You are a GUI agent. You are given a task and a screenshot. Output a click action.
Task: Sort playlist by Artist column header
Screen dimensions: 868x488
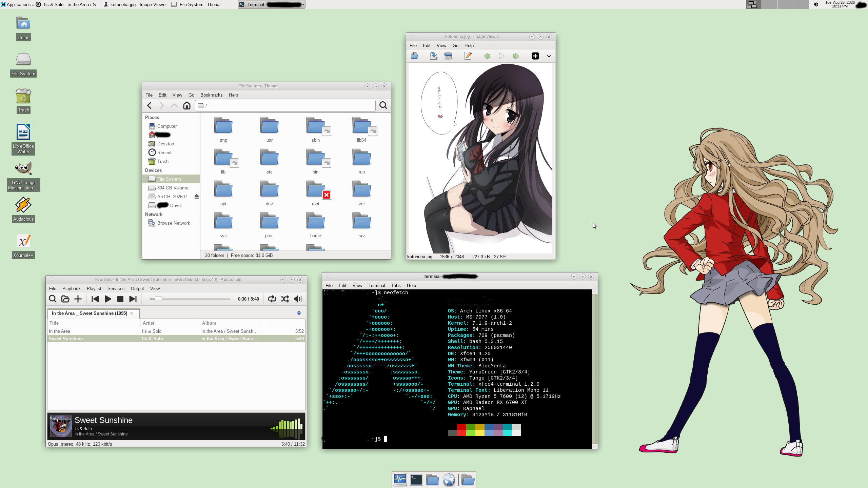pyautogui.click(x=170, y=323)
